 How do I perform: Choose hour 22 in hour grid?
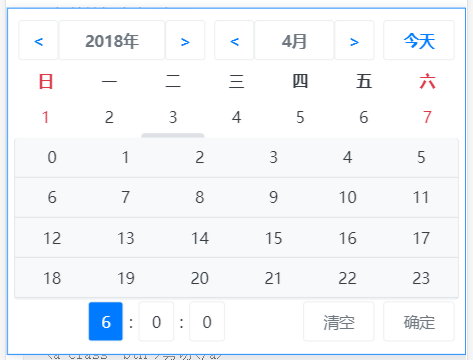[x=347, y=278]
